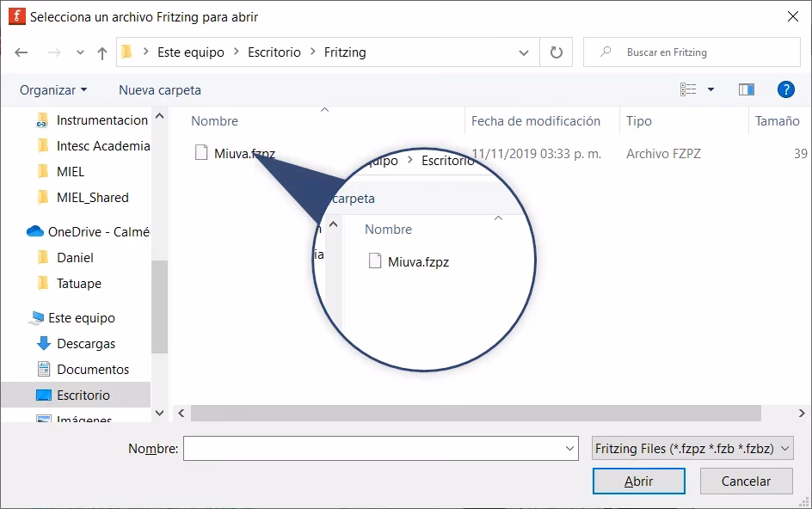Open the file type filter dropdown
Image resolution: width=812 pixels, height=509 pixels.
click(x=692, y=449)
